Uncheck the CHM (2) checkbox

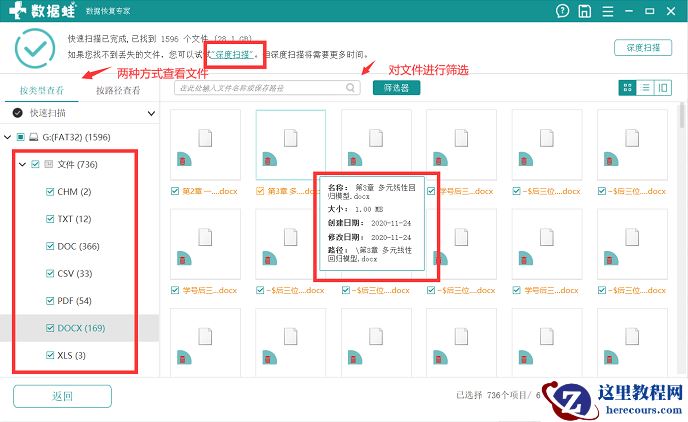(50, 192)
